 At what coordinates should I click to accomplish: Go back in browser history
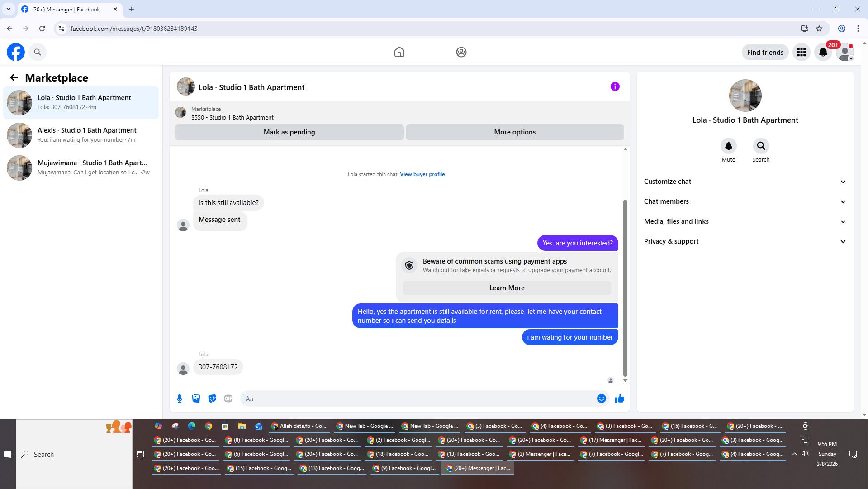click(x=9, y=29)
